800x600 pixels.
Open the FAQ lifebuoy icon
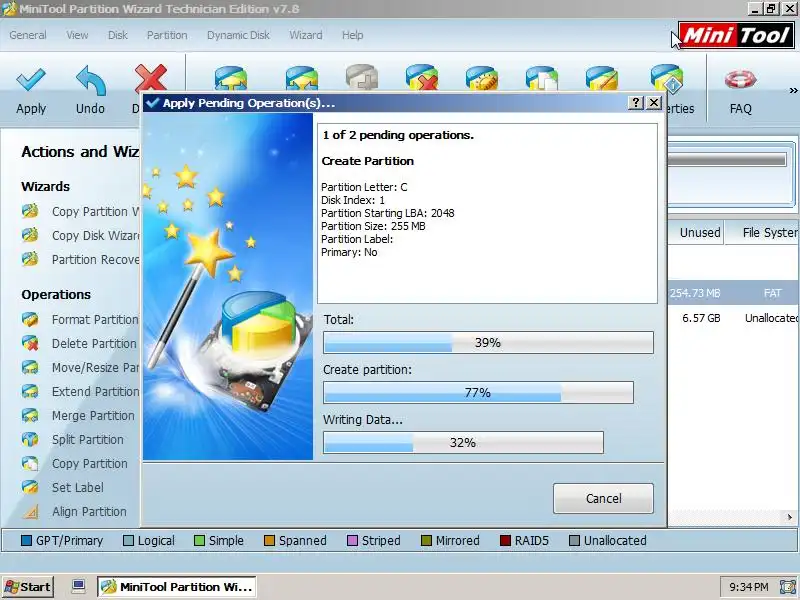click(x=740, y=79)
